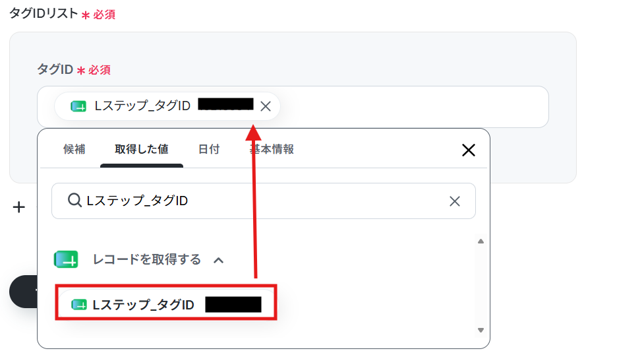Click the green レコードを取得する app icon
The width and height of the screenshot is (644, 353).
66,260
